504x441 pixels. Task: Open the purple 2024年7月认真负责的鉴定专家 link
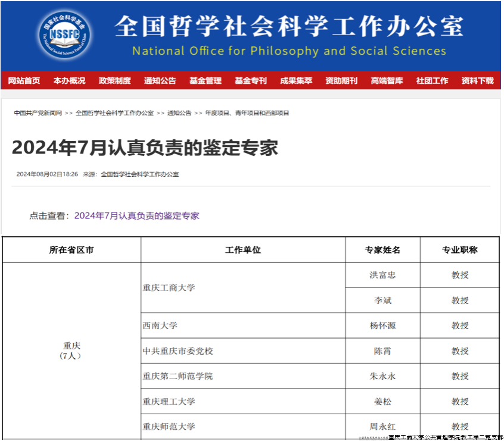click(136, 216)
